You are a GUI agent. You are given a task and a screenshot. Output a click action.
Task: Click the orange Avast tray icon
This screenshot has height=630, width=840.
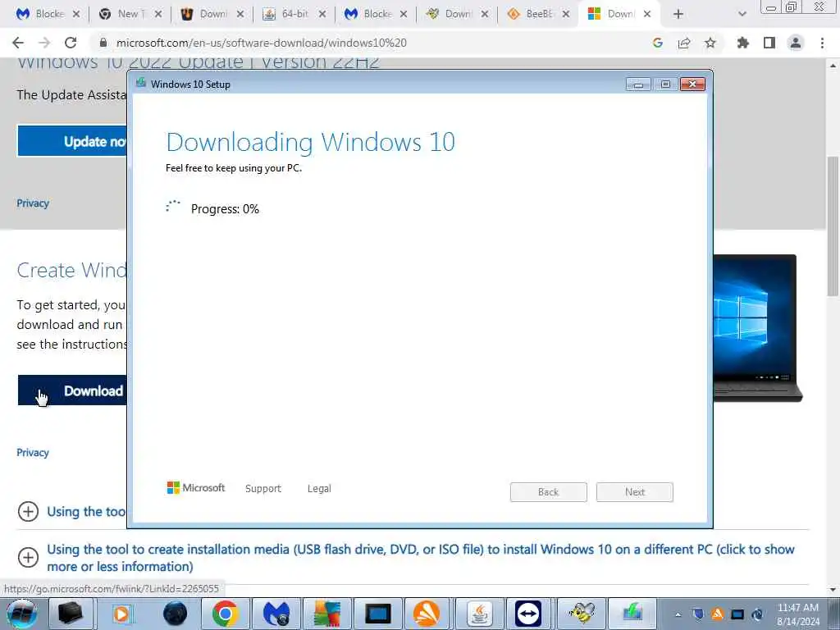pyautogui.click(x=718, y=614)
